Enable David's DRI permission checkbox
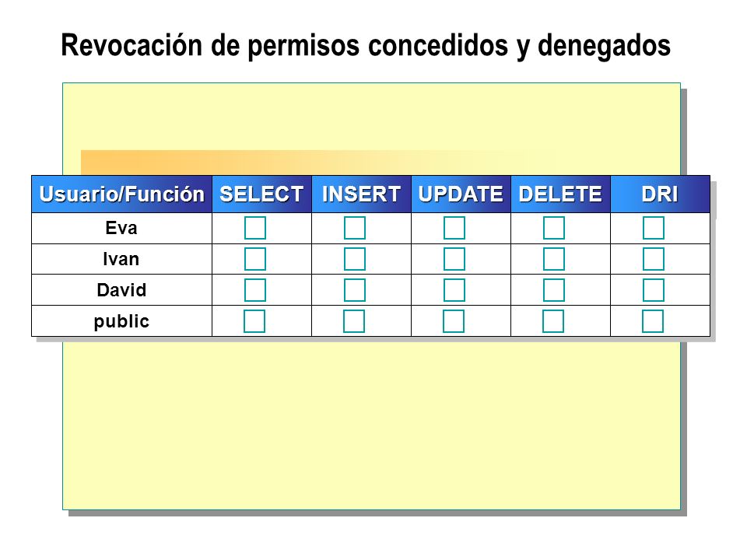The height and width of the screenshot is (560, 747). [x=653, y=290]
